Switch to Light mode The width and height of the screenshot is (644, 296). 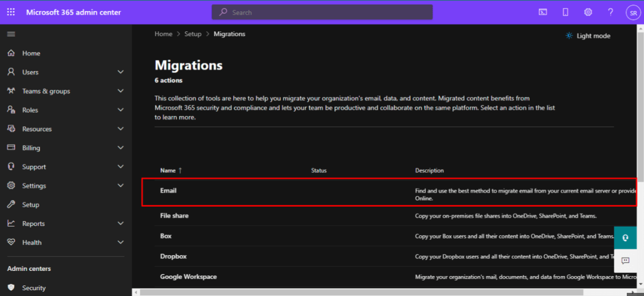[x=588, y=35]
